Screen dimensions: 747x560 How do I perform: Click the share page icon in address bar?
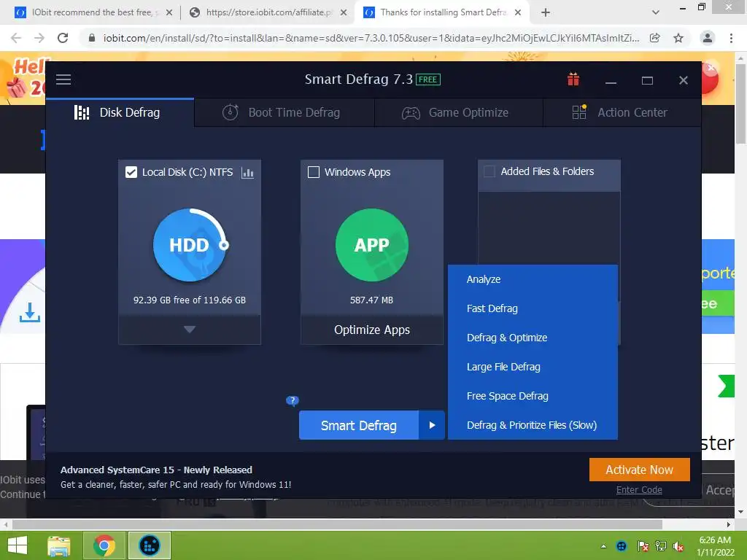coord(655,38)
